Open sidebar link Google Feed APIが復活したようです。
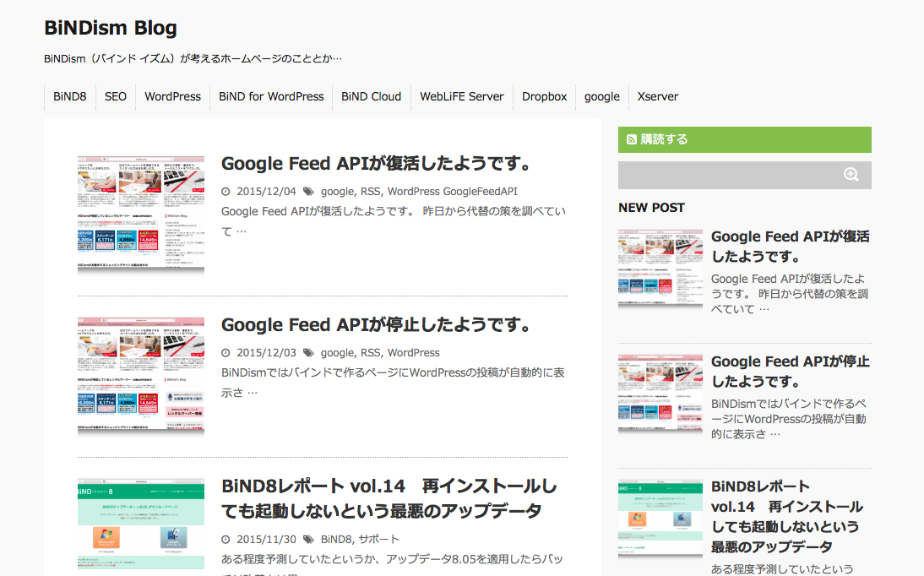924x576 pixels. click(x=791, y=247)
